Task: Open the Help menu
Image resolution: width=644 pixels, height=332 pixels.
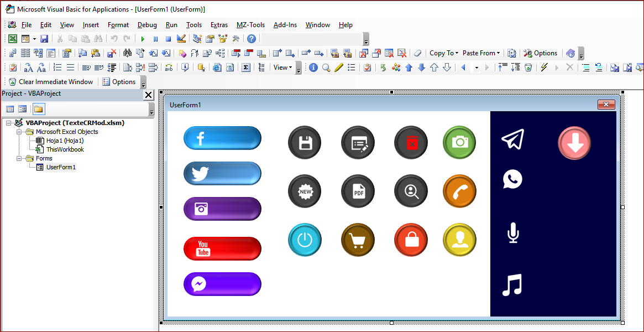Action: point(345,25)
